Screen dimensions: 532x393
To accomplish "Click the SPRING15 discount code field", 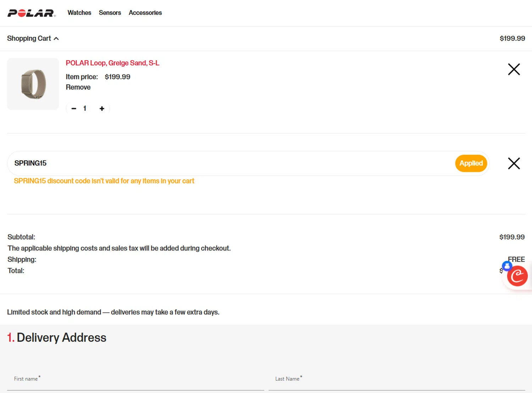I will (231, 163).
